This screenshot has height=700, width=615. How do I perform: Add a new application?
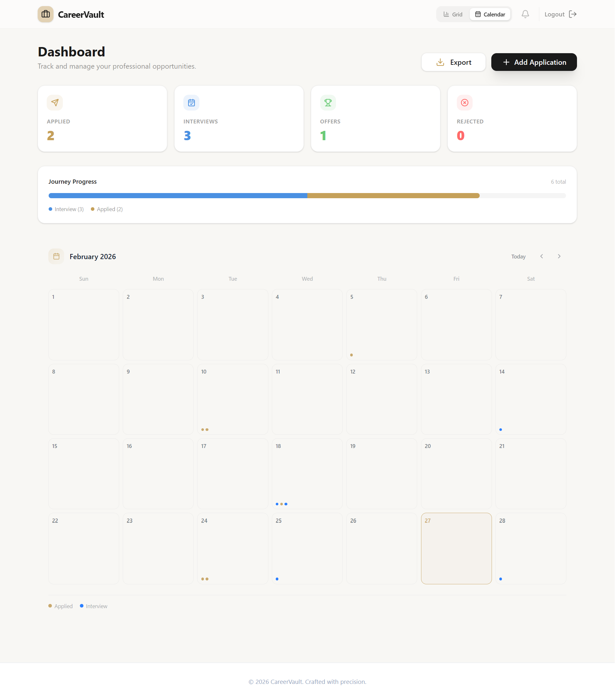(x=534, y=62)
